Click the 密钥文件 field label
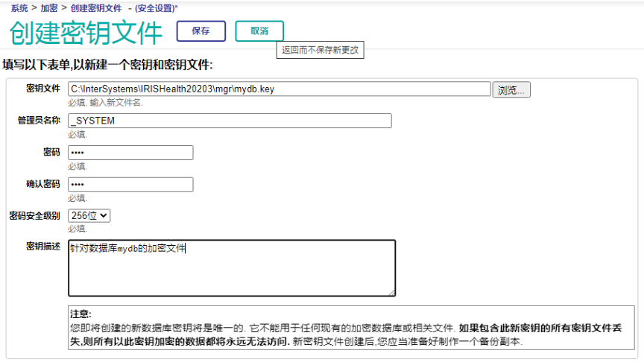This screenshot has width=644, height=362. coord(43,89)
